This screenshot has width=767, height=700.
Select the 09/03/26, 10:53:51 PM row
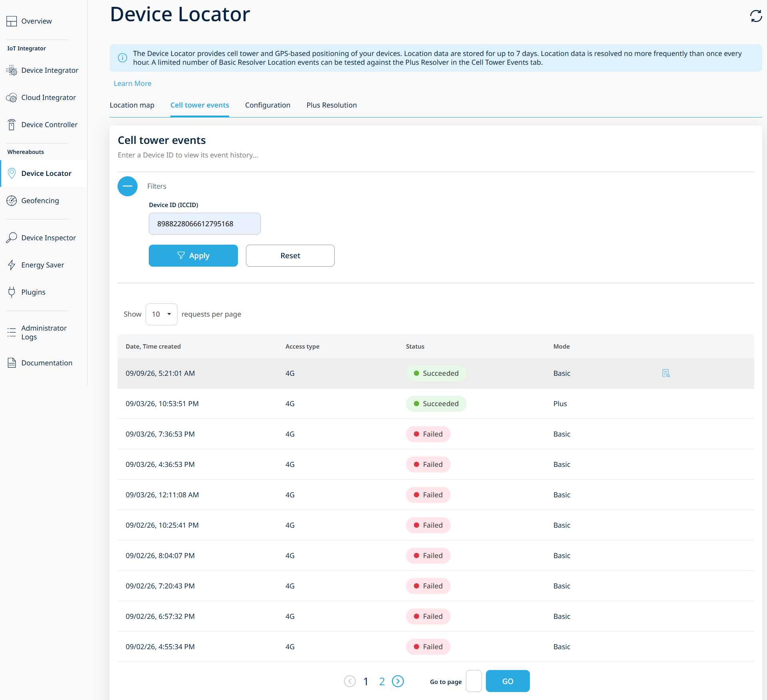tap(436, 404)
